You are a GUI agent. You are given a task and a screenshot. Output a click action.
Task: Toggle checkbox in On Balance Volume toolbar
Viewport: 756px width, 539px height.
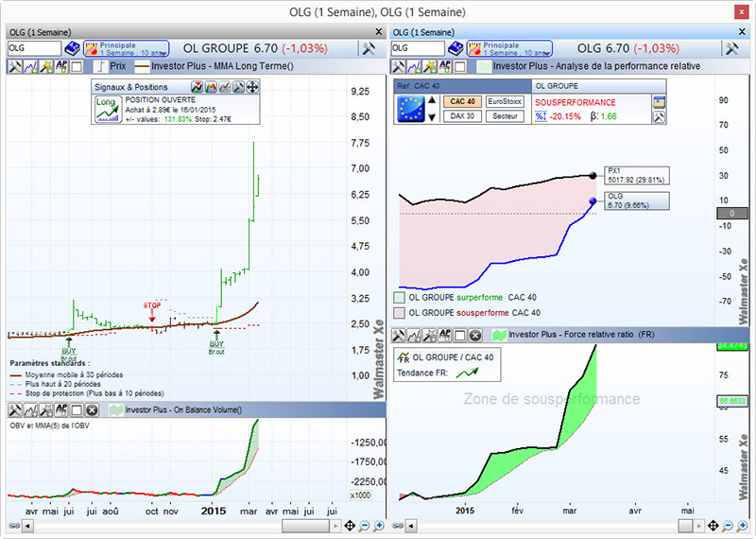77,410
